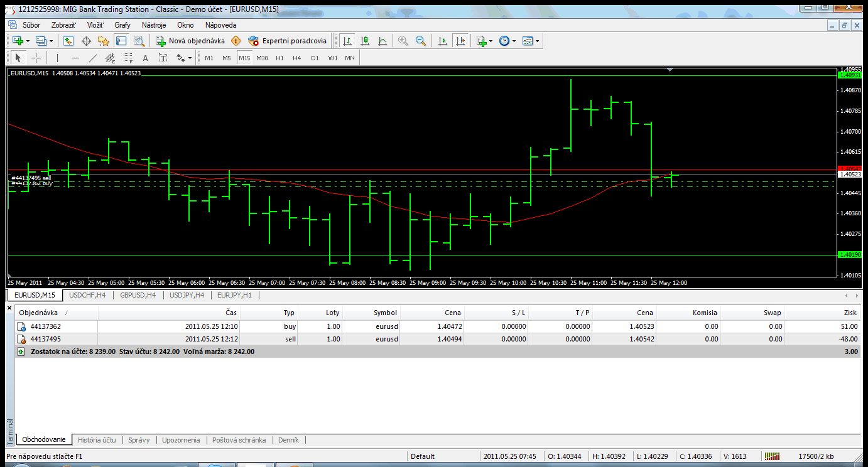Open the new chart dropdown arrow
The image size is (868, 467).
(x=28, y=41)
